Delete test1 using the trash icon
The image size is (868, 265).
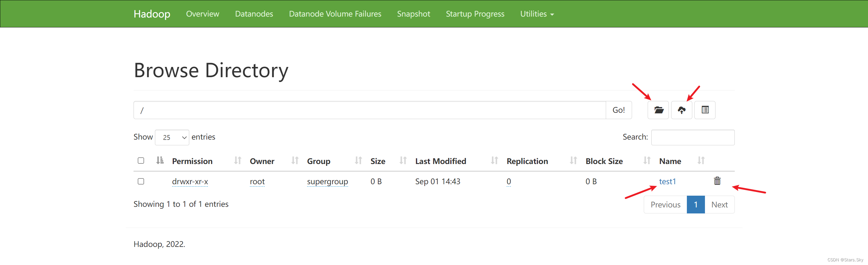(717, 181)
